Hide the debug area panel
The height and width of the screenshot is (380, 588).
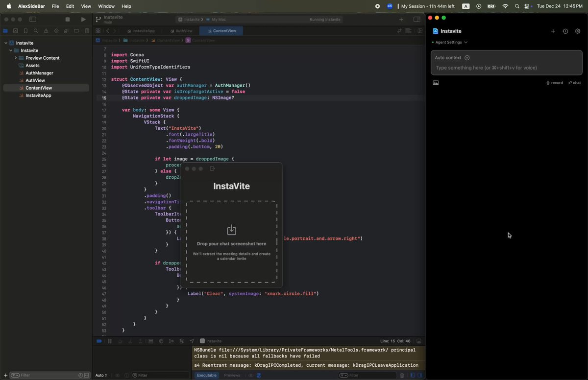419,341
